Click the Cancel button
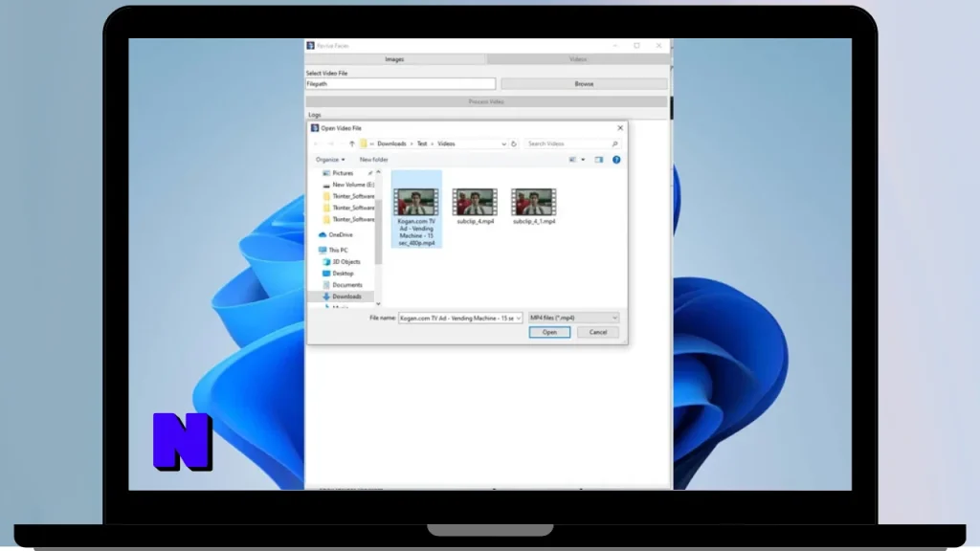This screenshot has width=980, height=551. (x=598, y=332)
